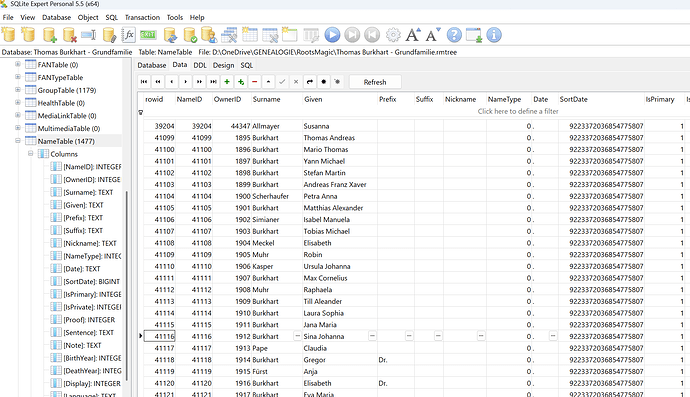Screen dimensions: 690x397
Task: Insert a record with green plus
Action: tap(227, 82)
